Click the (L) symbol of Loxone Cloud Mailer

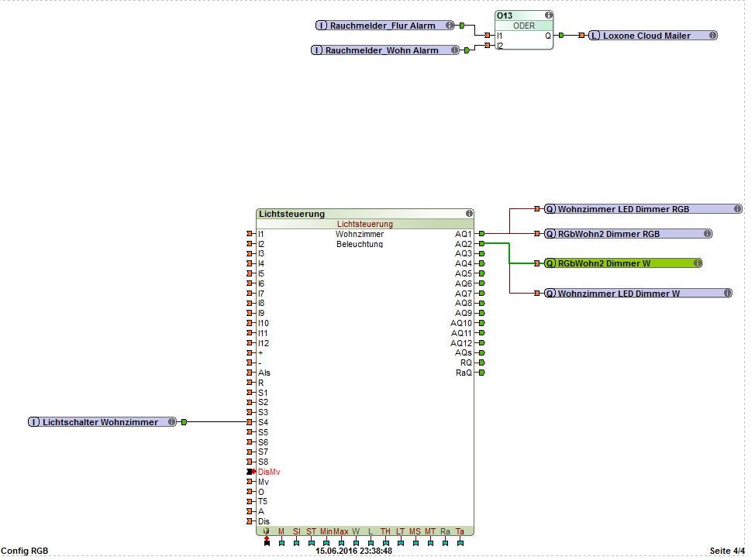pyautogui.click(x=595, y=36)
